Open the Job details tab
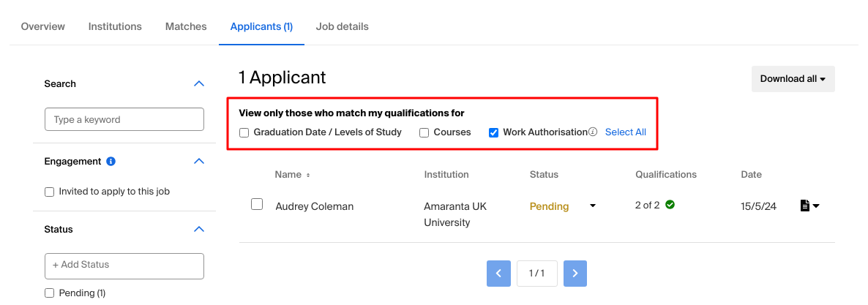 pyautogui.click(x=342, y=26)
